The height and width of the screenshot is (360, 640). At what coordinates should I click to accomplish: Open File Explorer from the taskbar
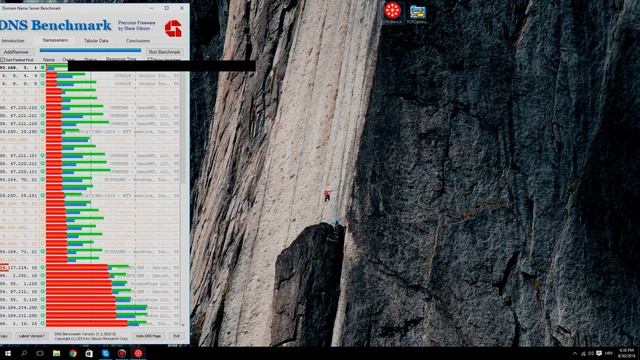[56, 353]
